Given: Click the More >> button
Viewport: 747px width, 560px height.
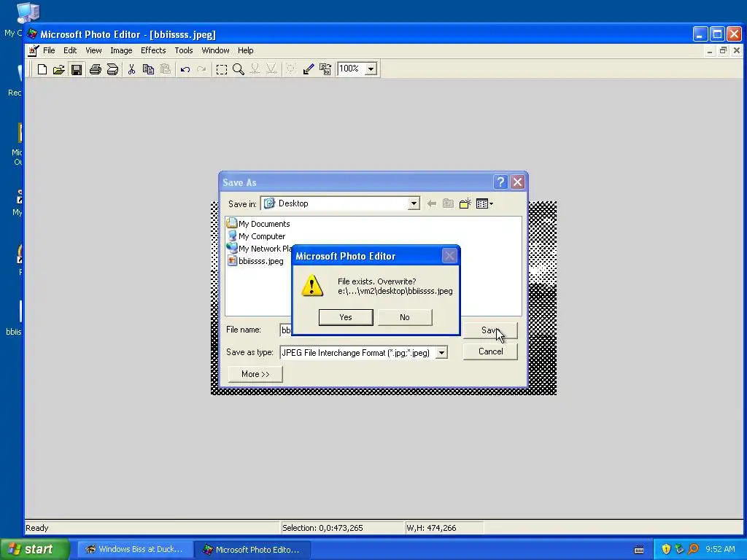Looking at the screenshot, I should click(255, 374).
